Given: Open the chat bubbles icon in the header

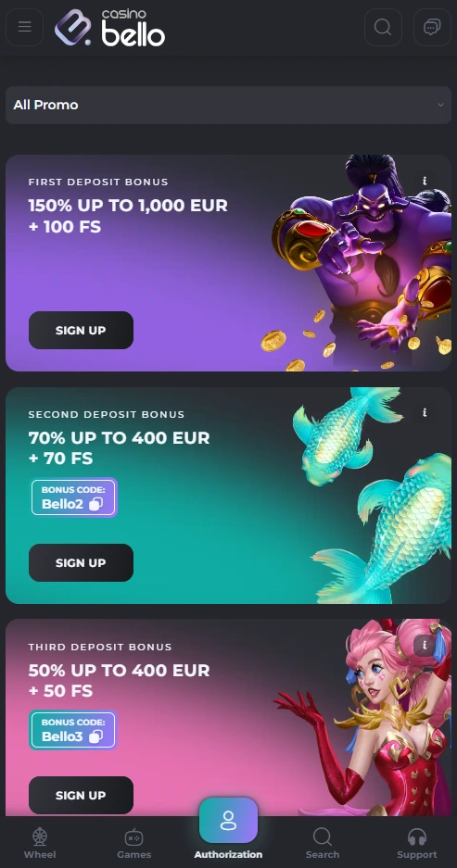Looking at the screenshot, I should point(432,27).
